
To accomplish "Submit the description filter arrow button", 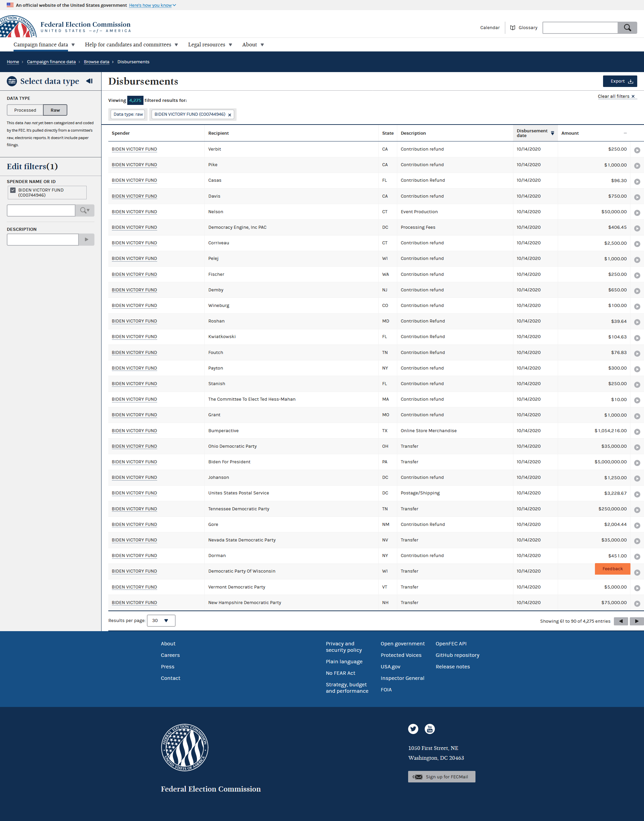I will point(86,239).
